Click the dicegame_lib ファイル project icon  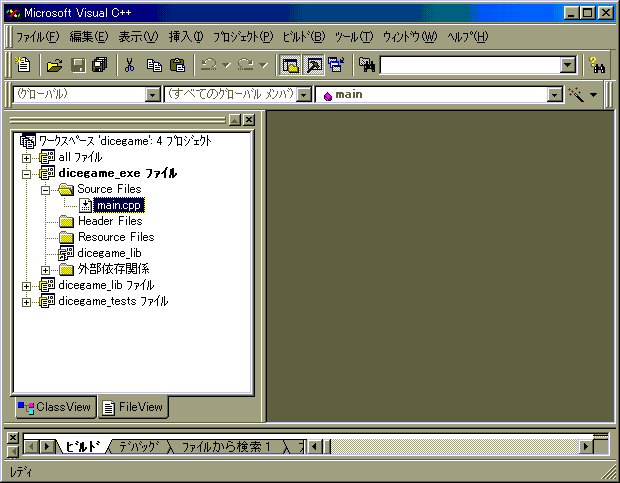(x=47, y=285)
